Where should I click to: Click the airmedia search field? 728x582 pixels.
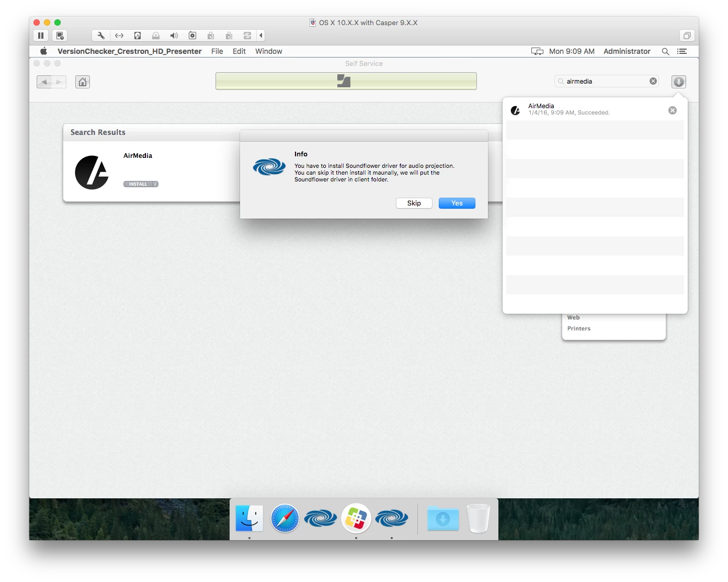(607, 81)
